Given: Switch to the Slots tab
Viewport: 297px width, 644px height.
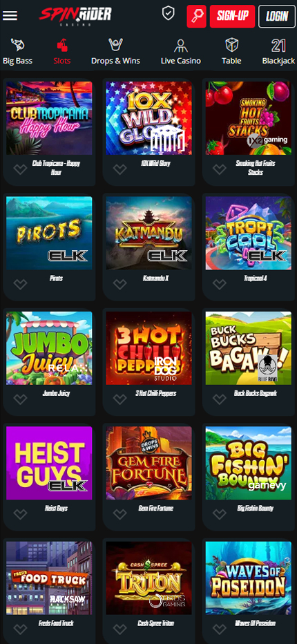Looking at the screenshot, I should [x=62, y=52].
